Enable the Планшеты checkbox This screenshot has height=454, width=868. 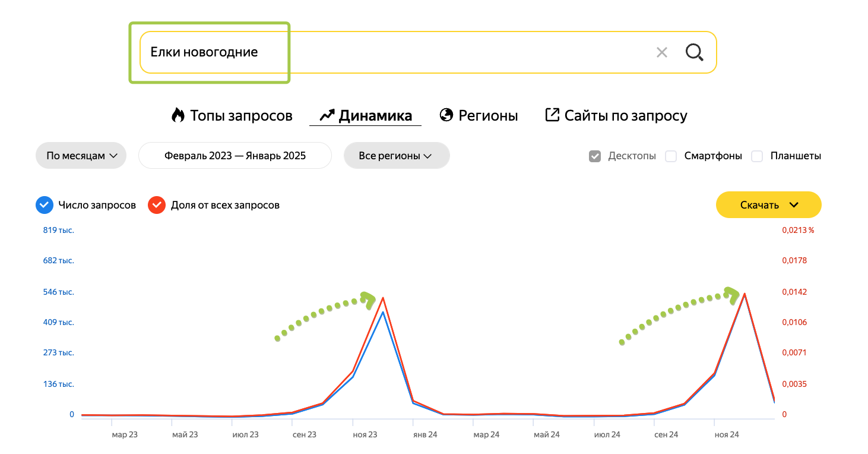[x=757, y=156]
